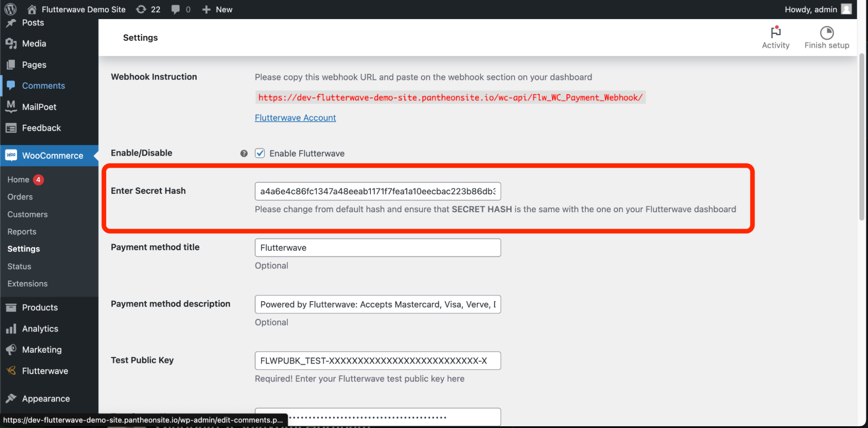The height and width of the screenshot is (428, 868).
Task: Click the Products menu label
Action: point(40,308)
